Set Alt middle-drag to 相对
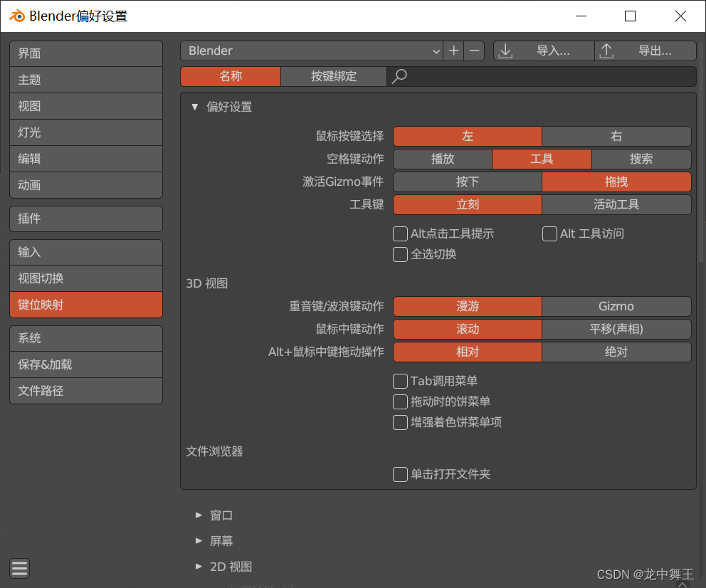The image size is (706, 588). tap(468, 352)
